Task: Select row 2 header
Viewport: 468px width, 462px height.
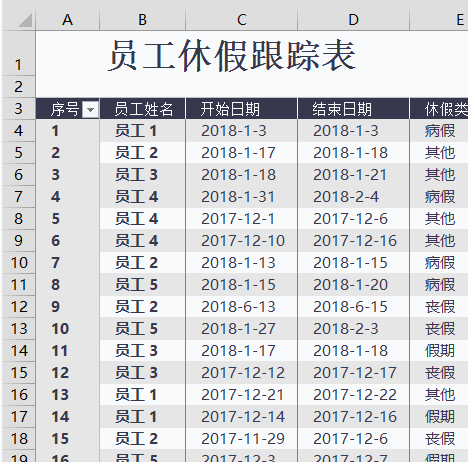Action: point(19,87)
